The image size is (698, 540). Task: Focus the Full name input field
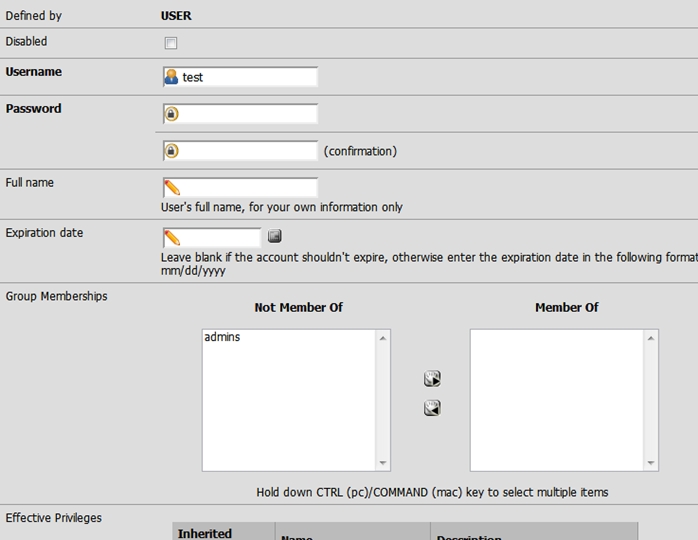click(x=240, y=187)
